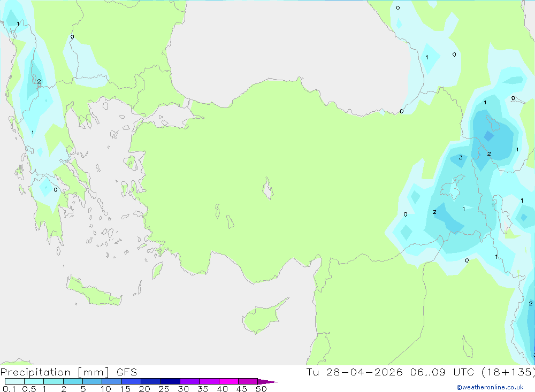Click the '35' legend scale label
535x392 pixels.
click(203, 389)
